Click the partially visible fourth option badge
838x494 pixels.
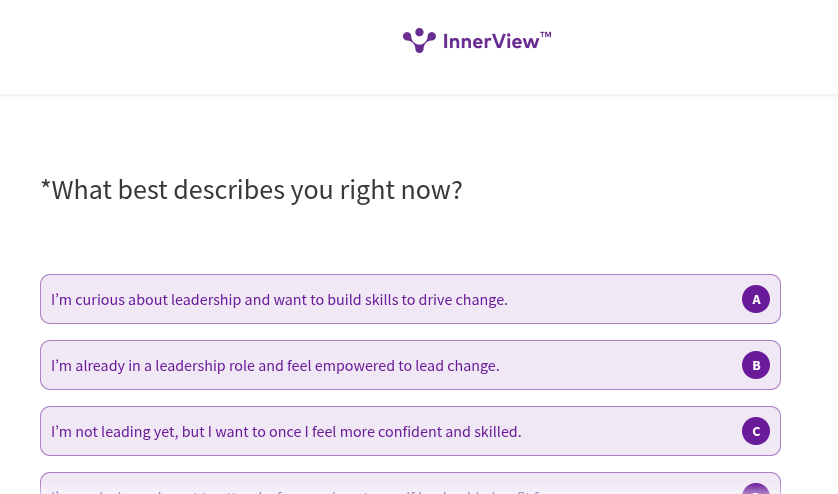[756, 489]
